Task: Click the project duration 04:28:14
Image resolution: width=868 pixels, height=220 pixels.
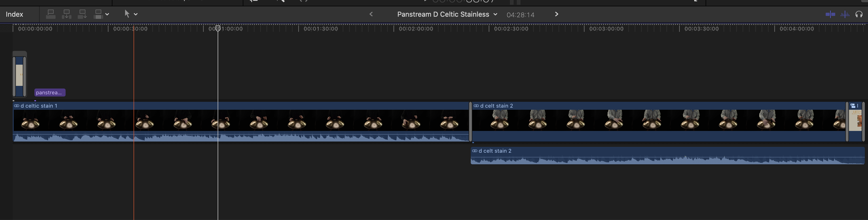Action: [520, 15]
